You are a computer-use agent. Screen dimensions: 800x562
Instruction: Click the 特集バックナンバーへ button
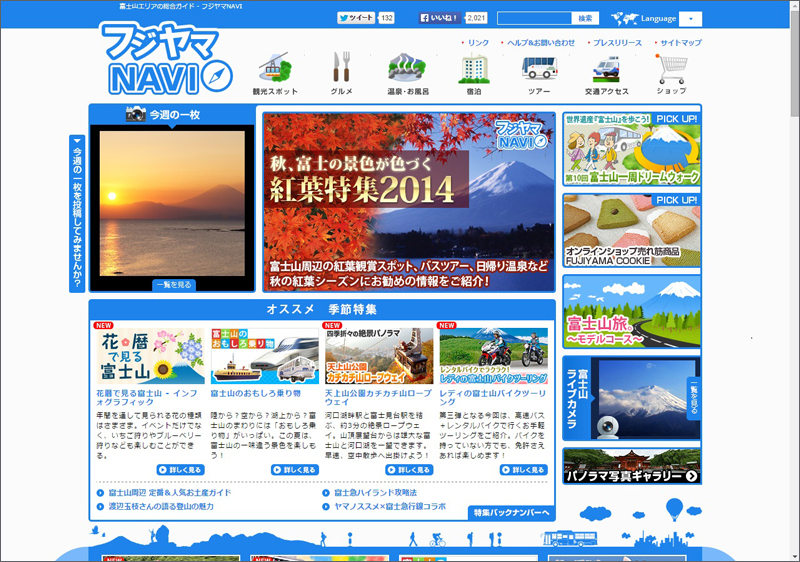511,513
